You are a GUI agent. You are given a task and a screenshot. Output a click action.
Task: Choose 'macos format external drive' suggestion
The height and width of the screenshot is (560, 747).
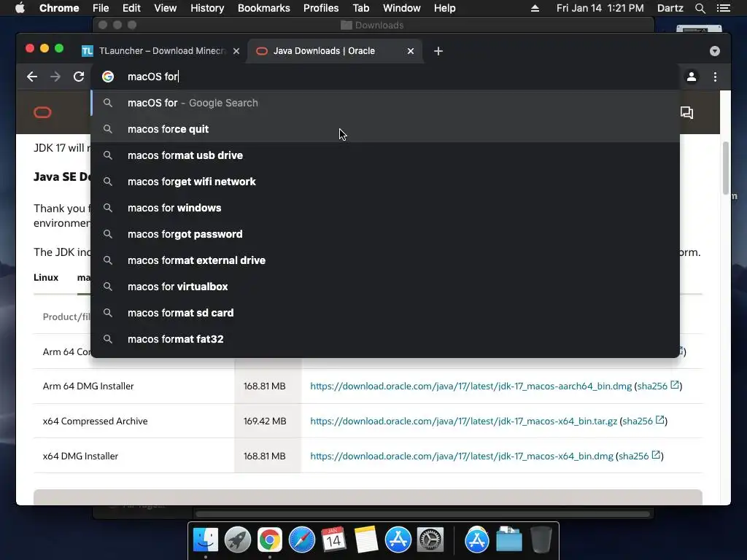click(385, 260)
